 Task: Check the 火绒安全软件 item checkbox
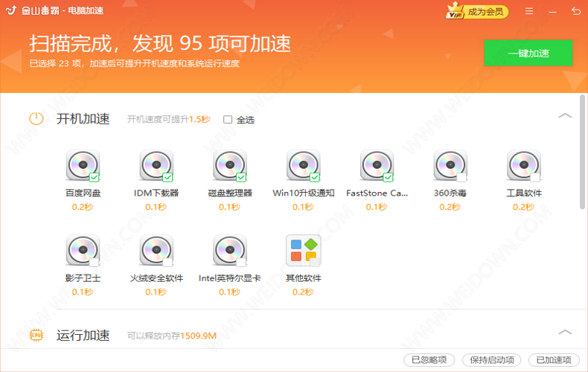click(167, 263)
